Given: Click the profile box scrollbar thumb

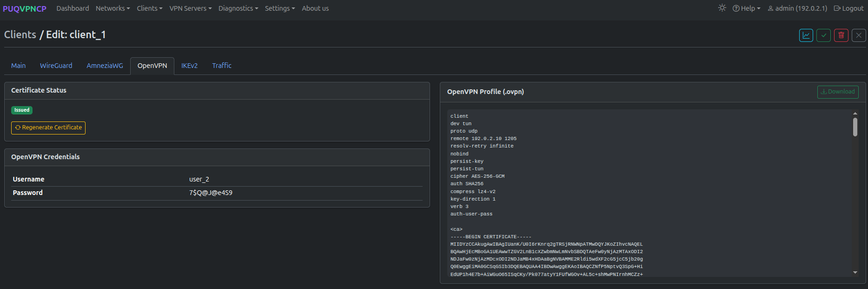Looking at the screenshot, I should pyautogui.click(x=855, y=127).
